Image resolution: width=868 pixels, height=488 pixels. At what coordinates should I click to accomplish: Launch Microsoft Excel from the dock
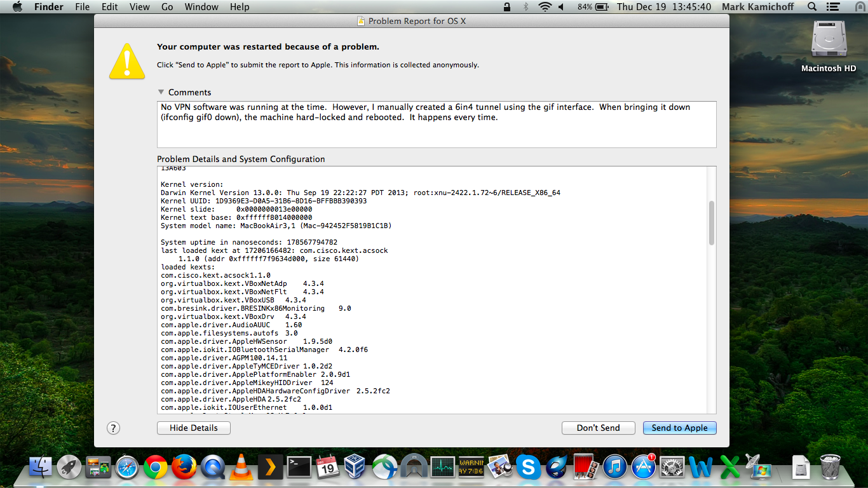[729, 468]
